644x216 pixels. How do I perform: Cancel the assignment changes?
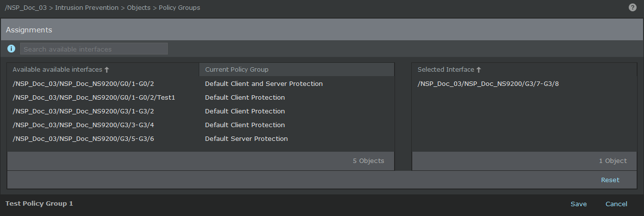pyautogui.click(x=616, y=204)
